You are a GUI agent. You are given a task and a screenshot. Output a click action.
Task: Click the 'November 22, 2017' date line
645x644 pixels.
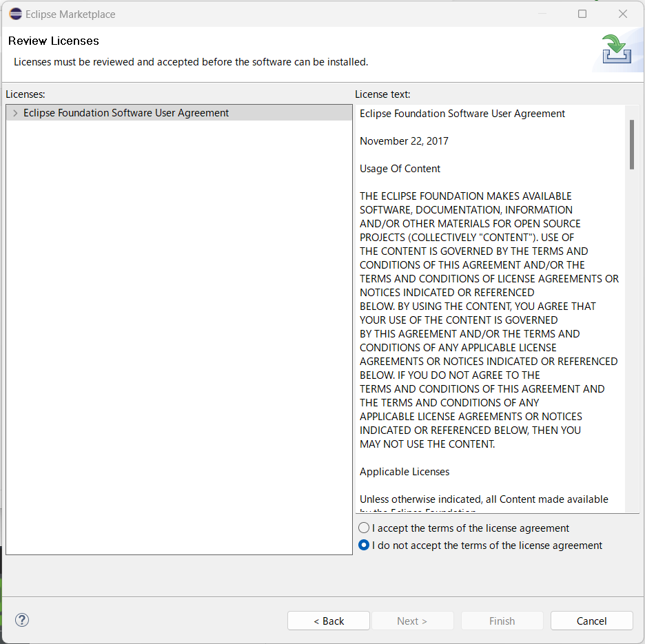[404, 141]
